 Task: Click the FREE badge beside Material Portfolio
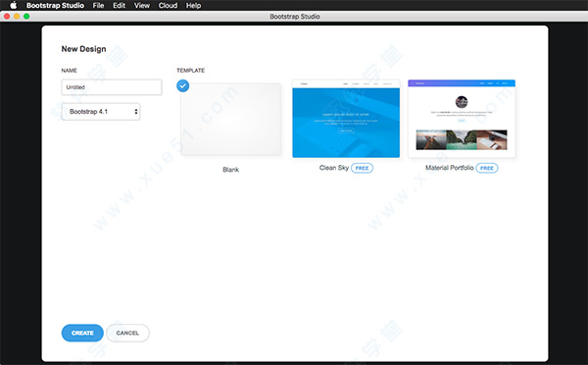(x=487, y=168)
